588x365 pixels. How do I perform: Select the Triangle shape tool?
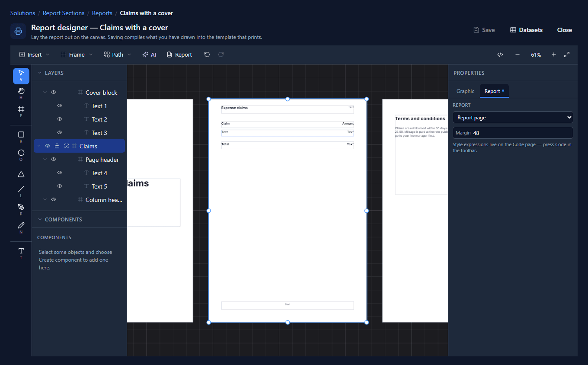click(21, 174)
